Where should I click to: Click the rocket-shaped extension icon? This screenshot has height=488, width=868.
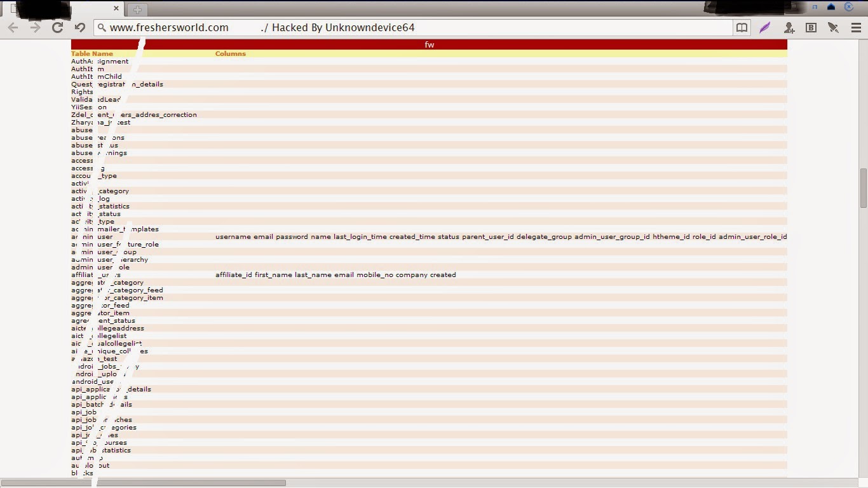[833, 27]
